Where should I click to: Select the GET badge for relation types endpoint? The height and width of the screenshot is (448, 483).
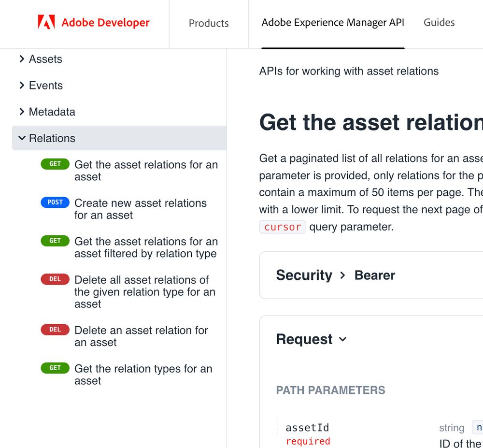55,368
